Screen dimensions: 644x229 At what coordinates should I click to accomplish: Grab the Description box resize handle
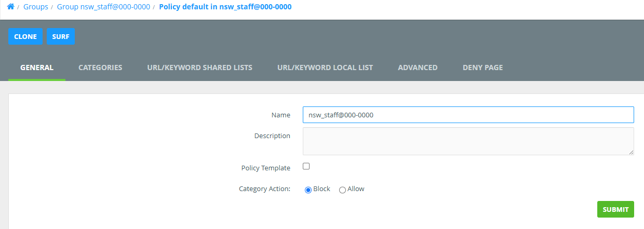pos(631,152)
